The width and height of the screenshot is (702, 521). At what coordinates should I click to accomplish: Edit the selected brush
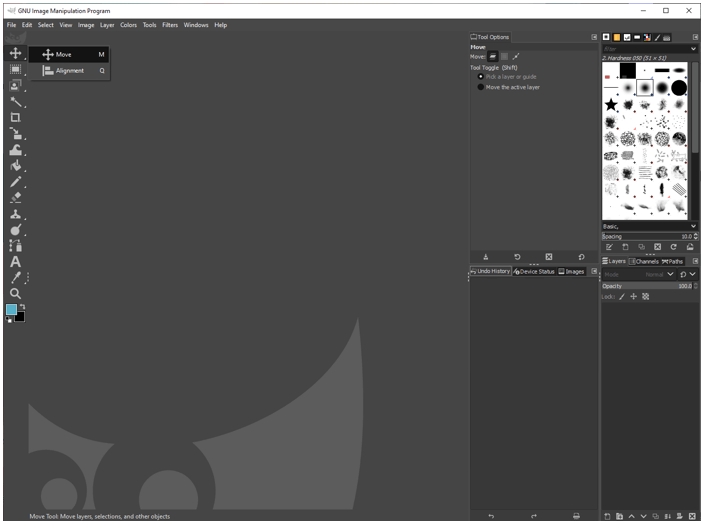[609, 247]
